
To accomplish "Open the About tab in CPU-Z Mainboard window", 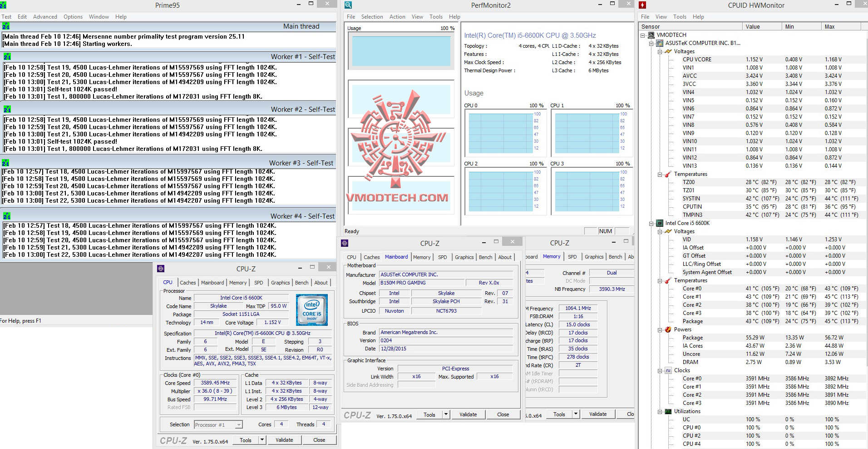I will [505, 257].
